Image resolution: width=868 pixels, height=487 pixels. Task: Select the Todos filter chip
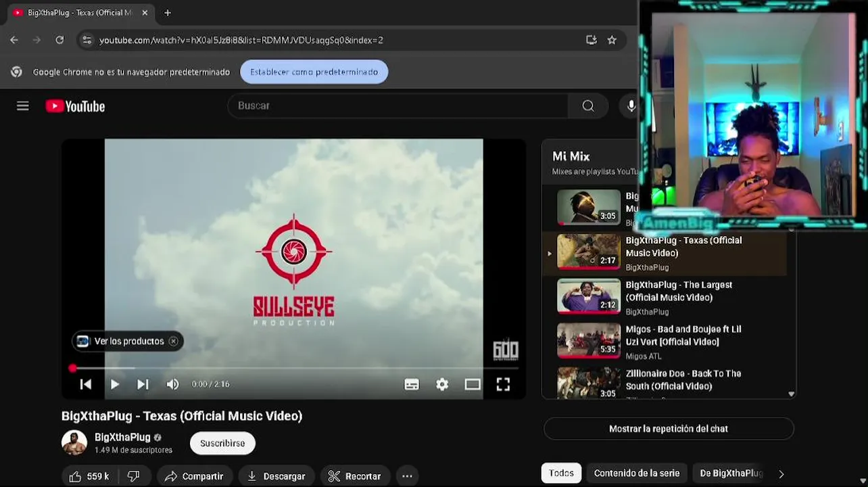tap(561, 473)
